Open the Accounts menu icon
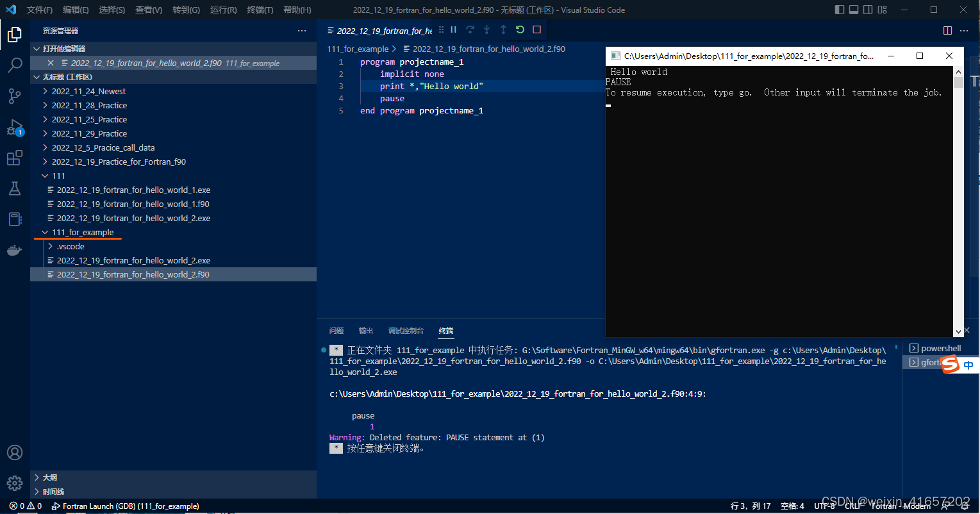This screenshot has height=514, width=980. coord(15,452)
